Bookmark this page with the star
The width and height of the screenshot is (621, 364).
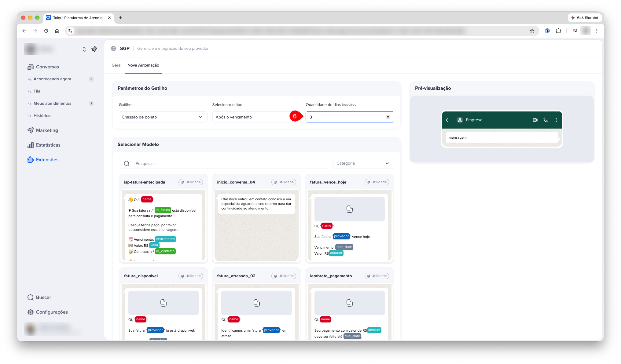pos(532,31)
